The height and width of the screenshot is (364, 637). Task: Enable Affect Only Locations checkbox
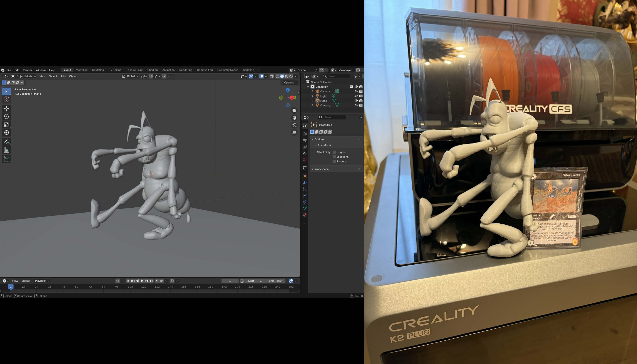click(x=334, y=157)
